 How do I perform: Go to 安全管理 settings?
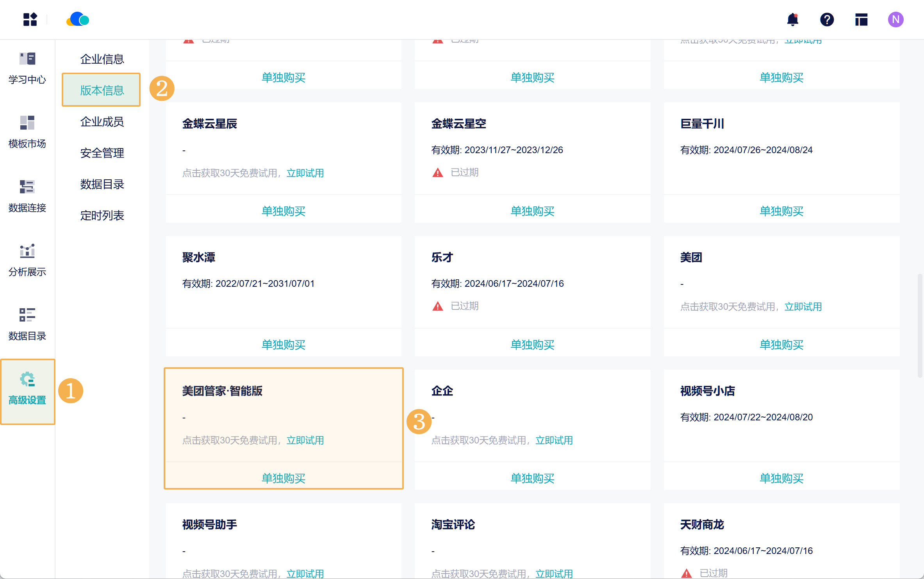click(x=102, y=153)
